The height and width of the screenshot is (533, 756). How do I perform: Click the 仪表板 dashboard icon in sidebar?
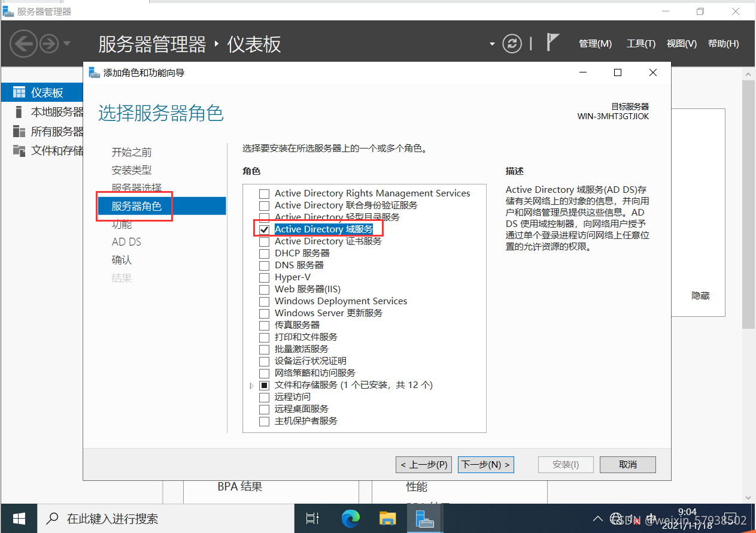coord(19,93)
